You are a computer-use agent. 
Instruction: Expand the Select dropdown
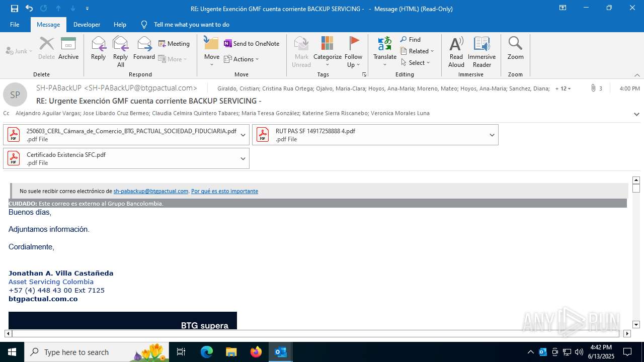tap(416, 63)
